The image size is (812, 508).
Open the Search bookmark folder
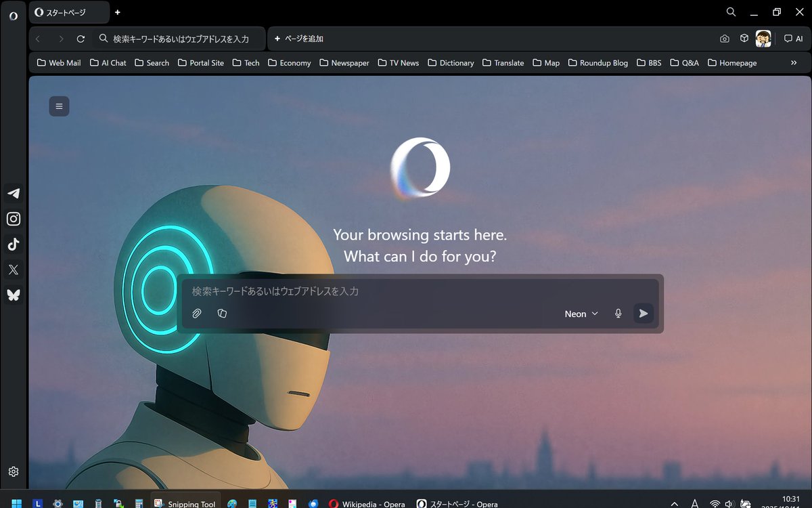click(x=152, y=63)
